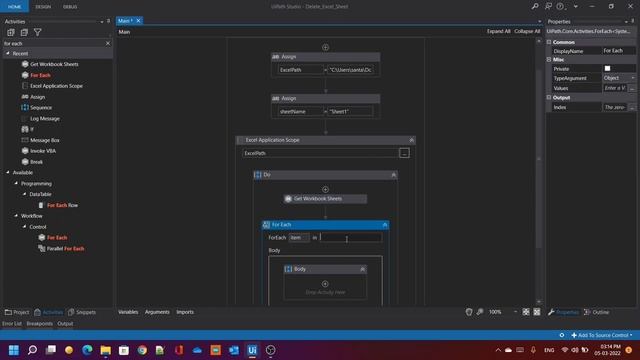
Task: Select Invoke VBA activity
Action: [42, 151]
